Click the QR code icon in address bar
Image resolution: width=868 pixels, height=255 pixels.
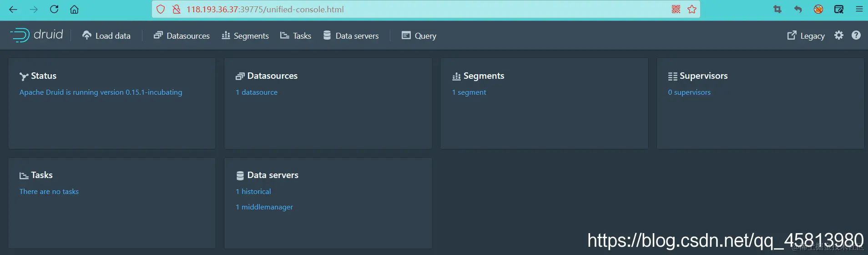[676, 9]
